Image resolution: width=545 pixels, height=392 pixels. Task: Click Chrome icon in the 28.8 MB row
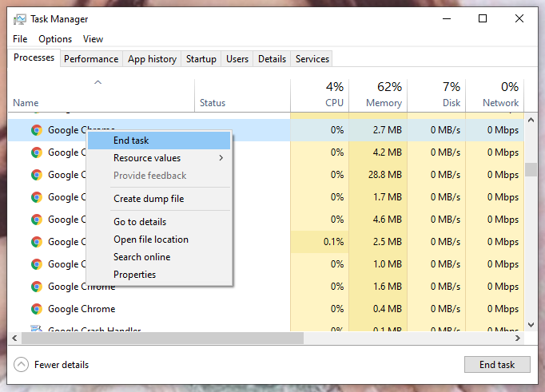pos(37,175)
